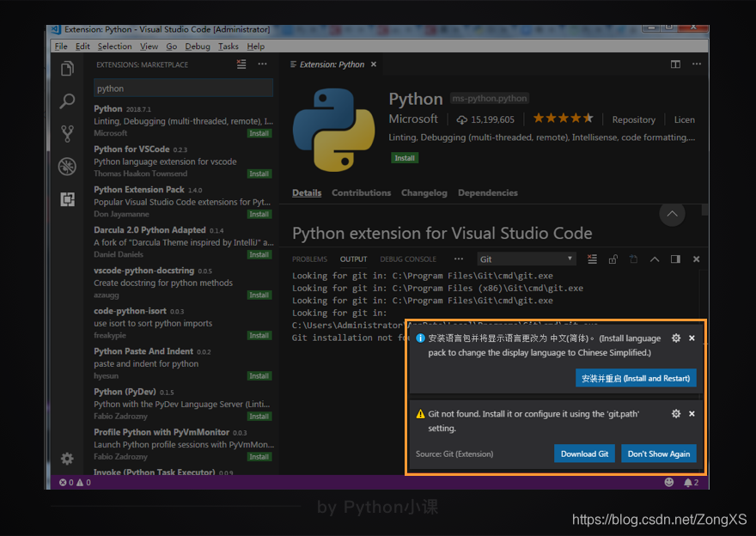Screen dimensions: 756x536
Task: Open the Explorer view in activity bar
Action: pyautogui.click(x=68, y=69)
